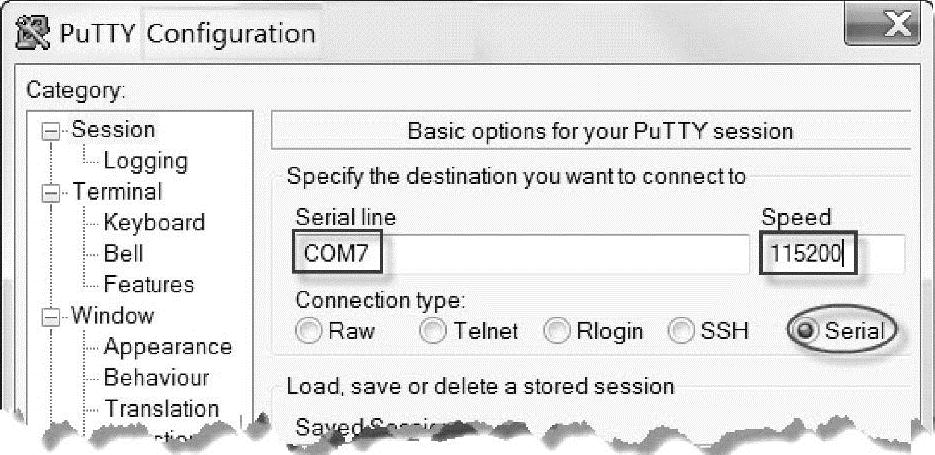Select the Raw connection type
Screen dimensions: 935x455
point(311,332)
